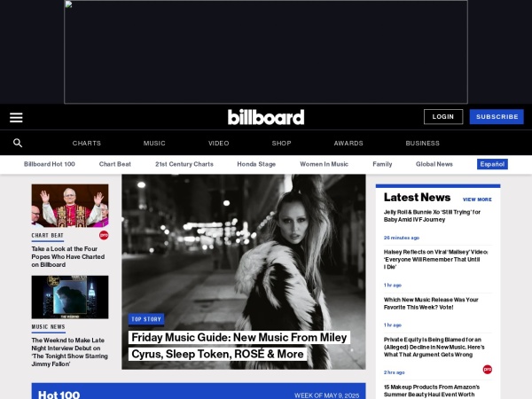
Task: Open 21st Century Charts link
Action: pyautogui.click(x=184, y=164)
